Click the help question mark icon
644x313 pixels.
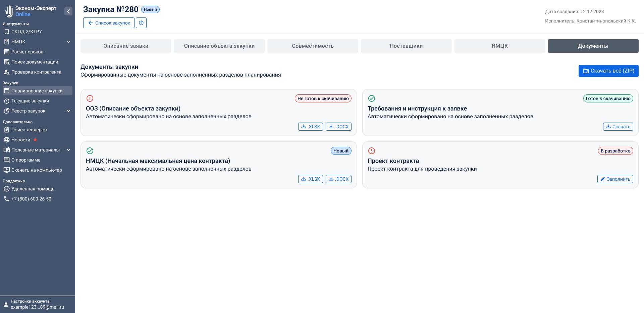141,23
